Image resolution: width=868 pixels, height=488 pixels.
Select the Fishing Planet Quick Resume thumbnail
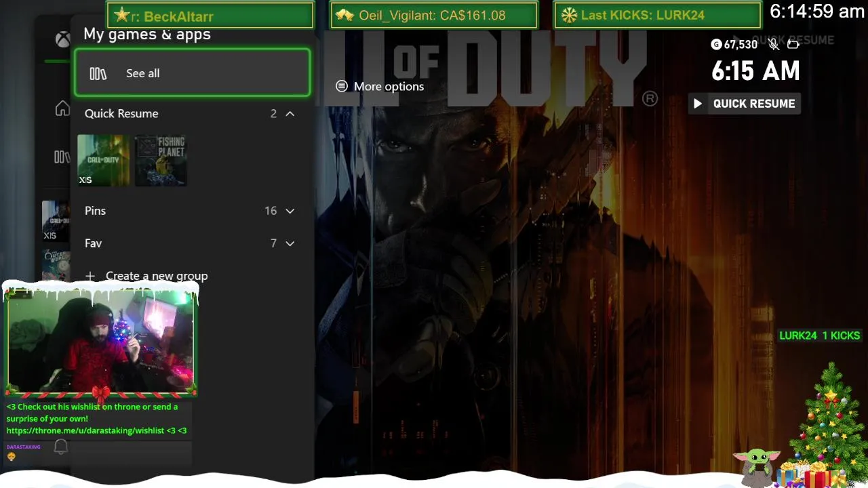point(161,160)
